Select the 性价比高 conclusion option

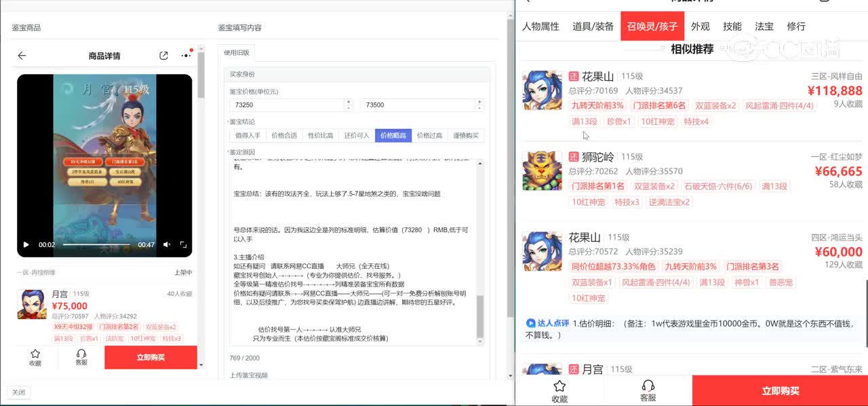(x=321, y=135)
